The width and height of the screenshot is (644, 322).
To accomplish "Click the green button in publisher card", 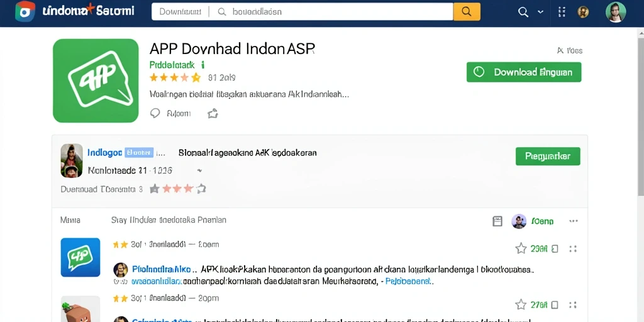I will click(x=548, y=156).
